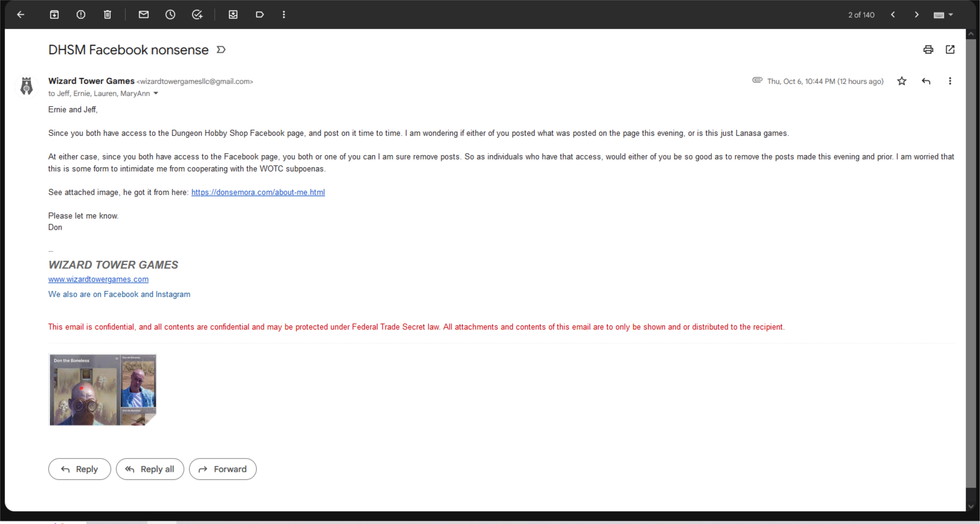Open the Labels icon in toolbar

pos(259,14)
